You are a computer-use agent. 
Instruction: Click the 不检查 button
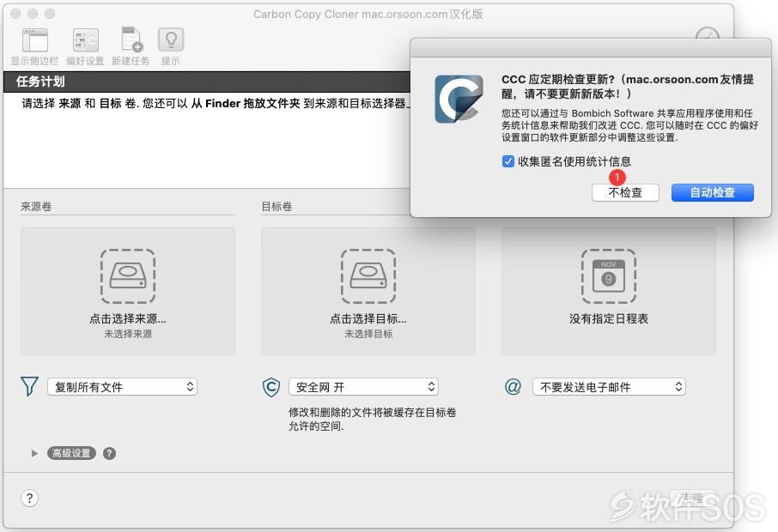[625, 192]
